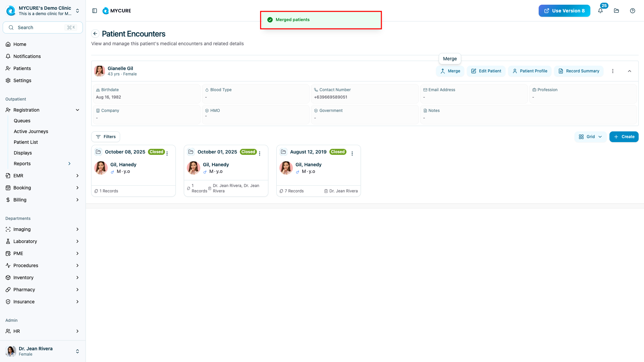The height and width of the screenshot is (362, 644).
Task: Click the folder icon in top bar
Action: [x=616, y=11]
